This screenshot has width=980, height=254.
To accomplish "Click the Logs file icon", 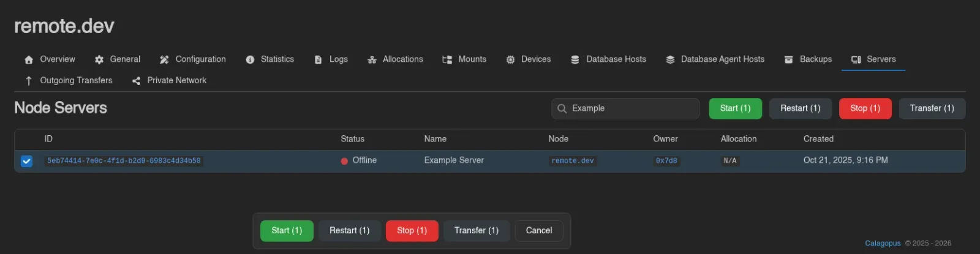I will [318, 60].
